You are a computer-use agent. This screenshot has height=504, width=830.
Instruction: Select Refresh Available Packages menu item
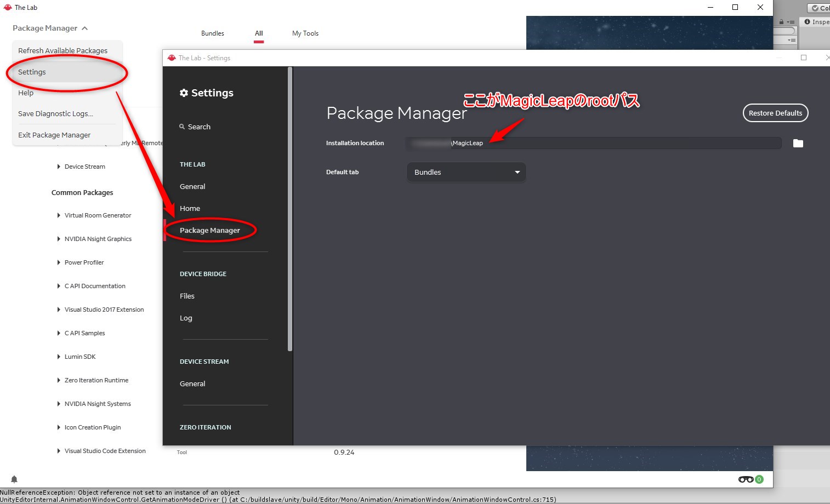tap(67, 50)
